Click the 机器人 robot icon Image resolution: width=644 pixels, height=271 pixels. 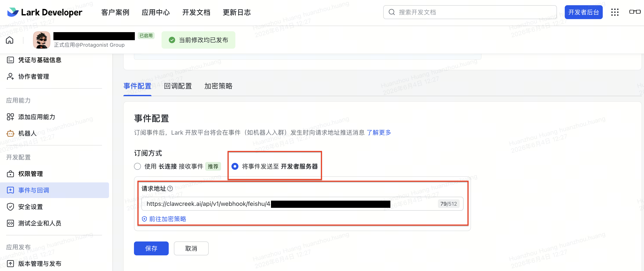10,133
